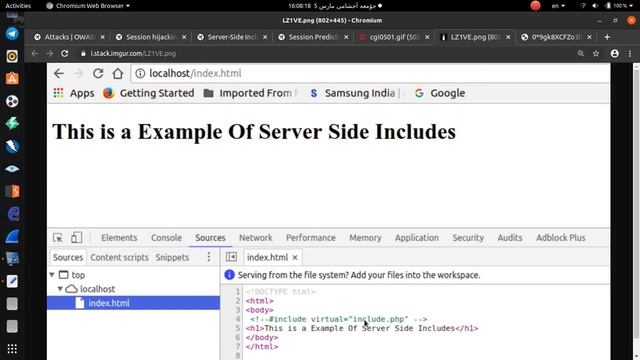Open the Audits panel in DevTools
640x360 pixels.
(510, 238)
